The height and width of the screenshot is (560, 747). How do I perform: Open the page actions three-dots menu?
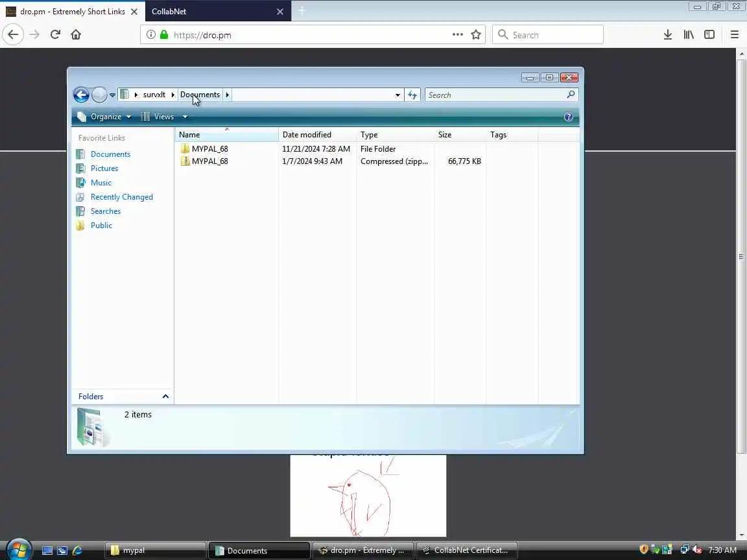click(x=457, y=34)
